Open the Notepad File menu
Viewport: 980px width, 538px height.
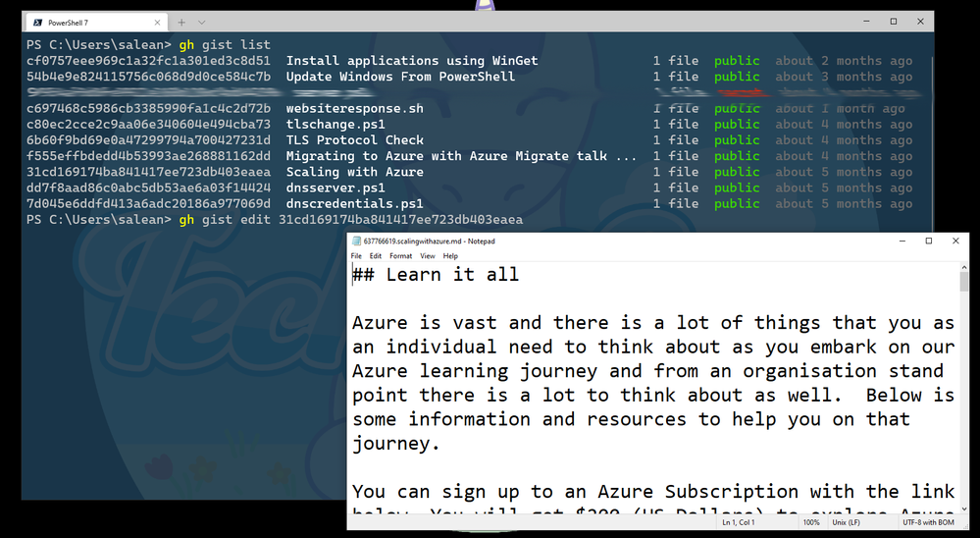[x=356, y=256]
